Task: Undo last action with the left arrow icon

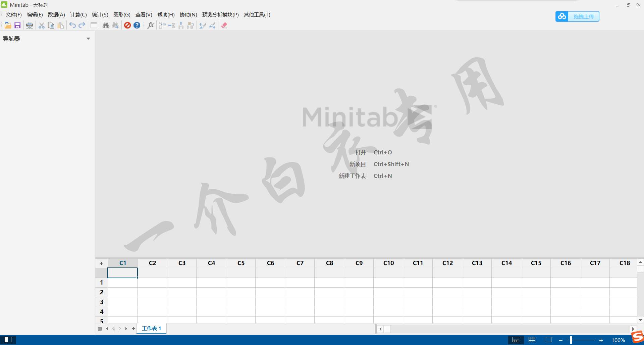Action: click(72, 25)
